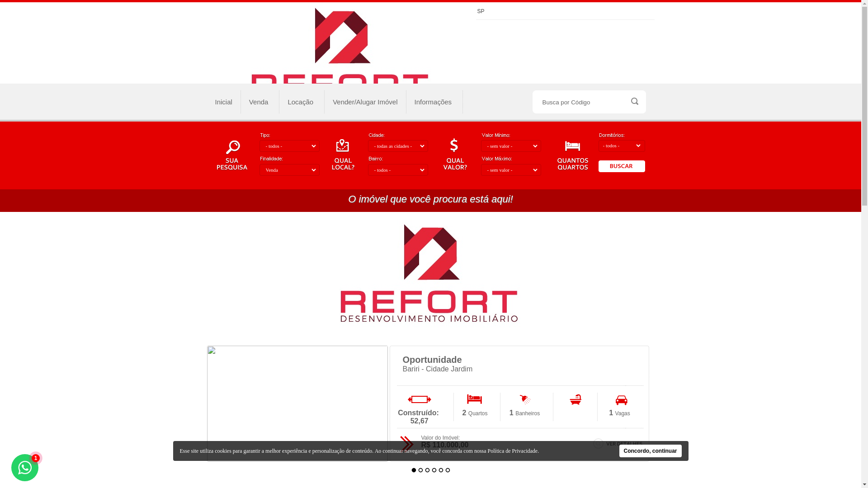Image resolution: width=868 pixels, height=488 pixels.
Task: Click the 'Qual Local?' map pin icon
Action: pyautogui.click(x=343, y=146)
